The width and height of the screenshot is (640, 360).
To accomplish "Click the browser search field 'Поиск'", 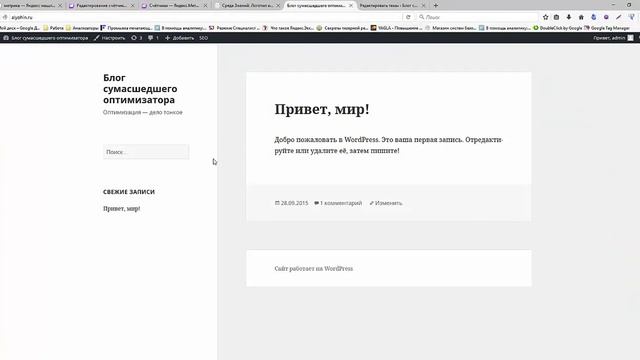I will [x=477, y=17].
